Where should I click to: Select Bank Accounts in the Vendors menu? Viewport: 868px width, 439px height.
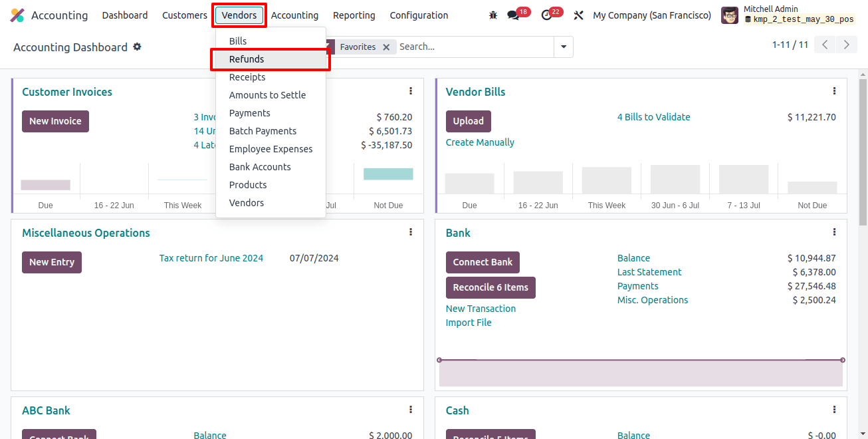(271, 167)
